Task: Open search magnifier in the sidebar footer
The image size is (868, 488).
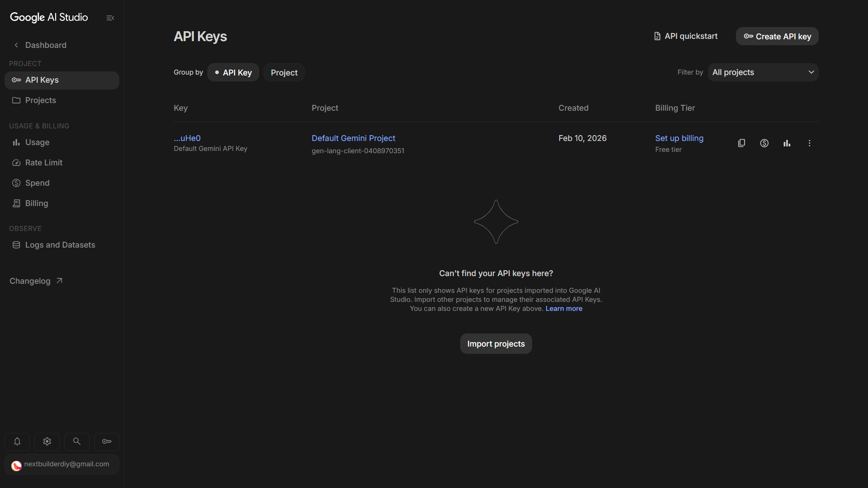Action: pos(77,441)
